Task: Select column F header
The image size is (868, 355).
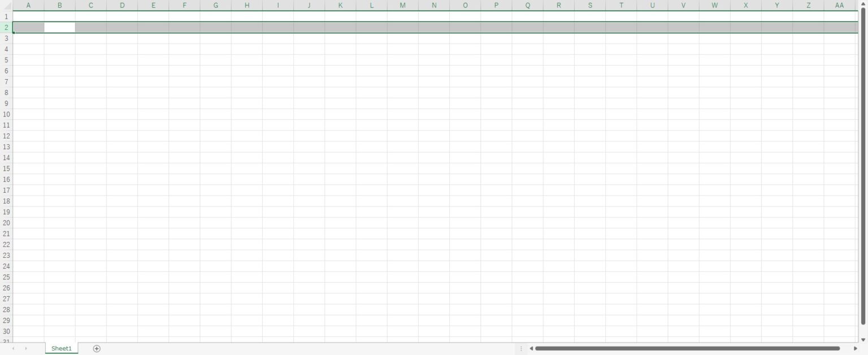Action: 184,5
